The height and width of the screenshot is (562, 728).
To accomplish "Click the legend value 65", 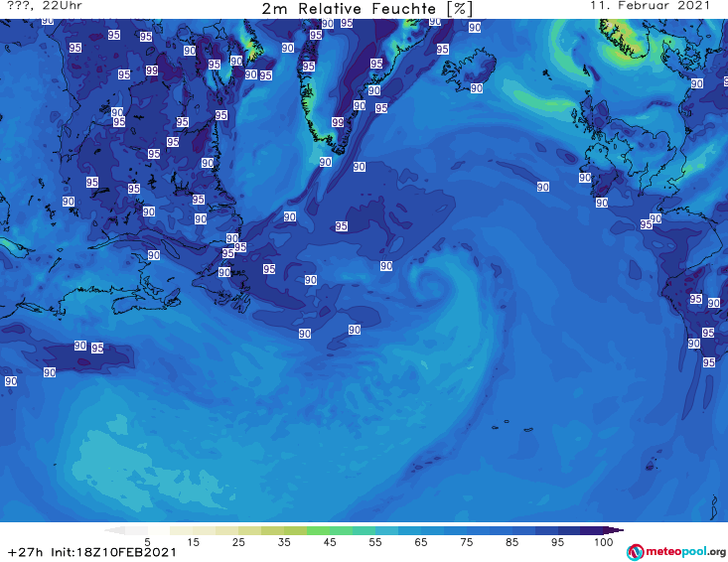I will pyautogui.click(x=421, y=541).
